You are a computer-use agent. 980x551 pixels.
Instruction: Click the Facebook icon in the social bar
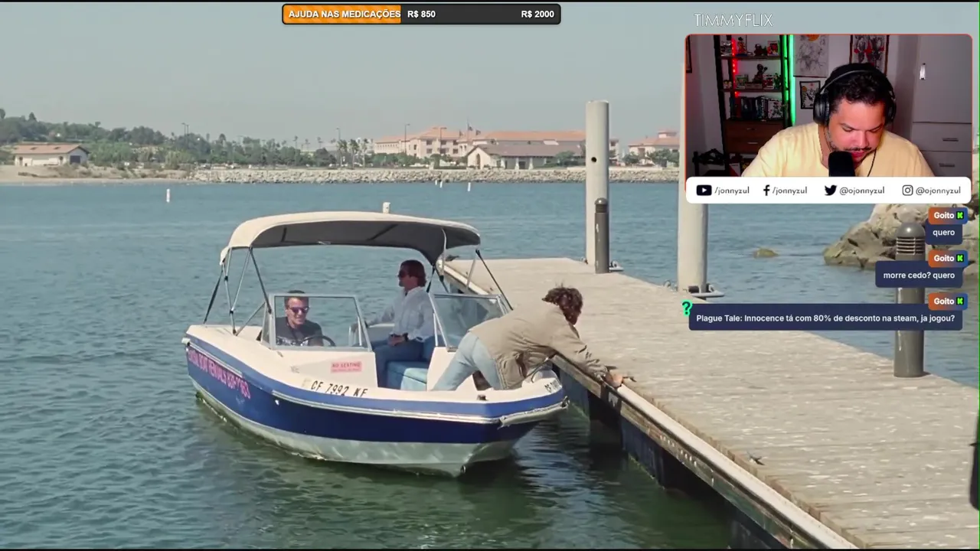click(x=766, y=191)
